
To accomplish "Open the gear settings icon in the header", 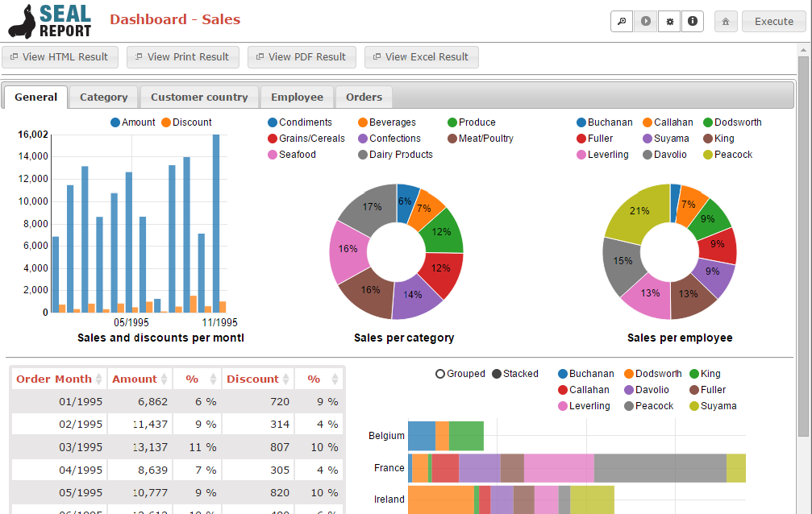I will coord(669,21).
